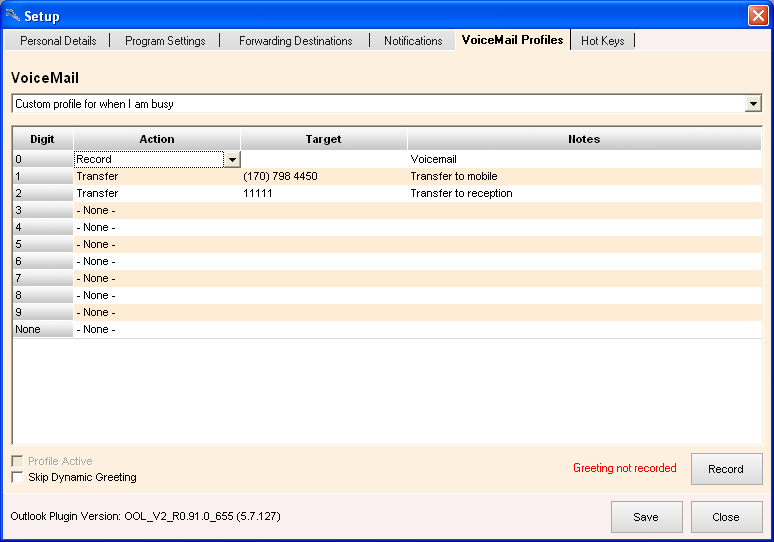This screenshot has width=774, height=542.
Task: Click the action cell in the None digit row
Action: coord(157,329)
